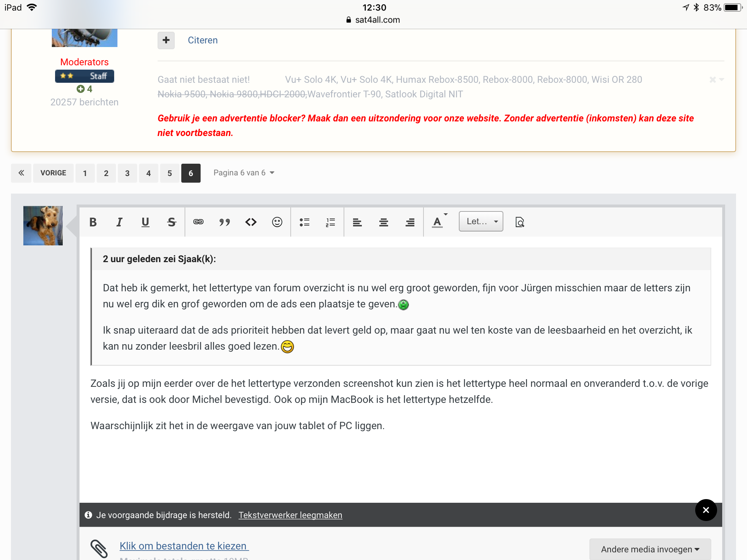Open the text color picker
747x560 pixels.
[x=439, y=221]
